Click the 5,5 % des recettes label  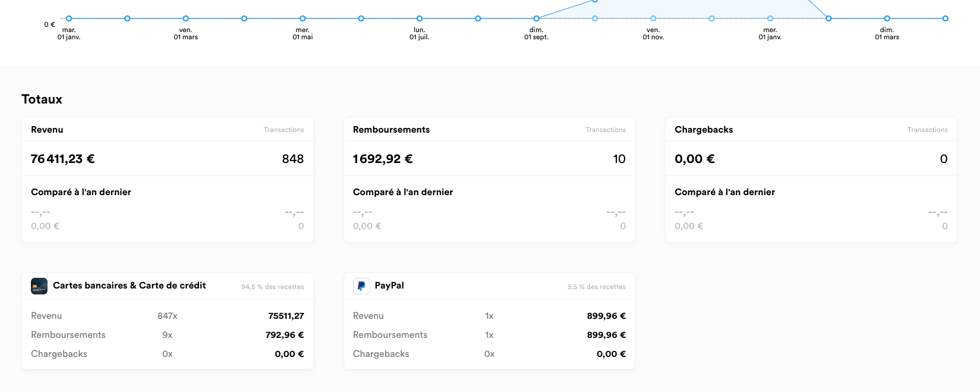(596, 287)
